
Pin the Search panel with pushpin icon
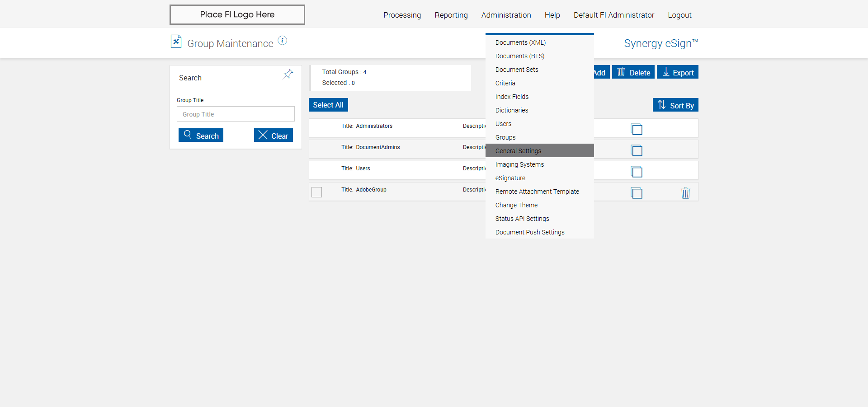pyautogui.click(x=288, y=74)
